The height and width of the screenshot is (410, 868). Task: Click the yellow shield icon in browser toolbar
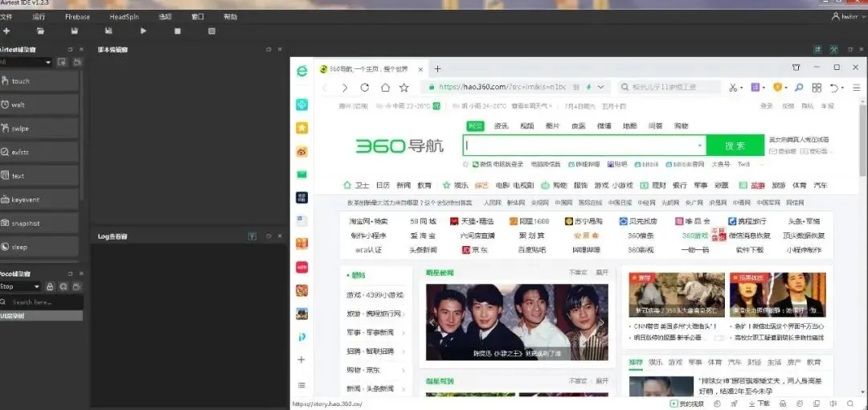777,88
